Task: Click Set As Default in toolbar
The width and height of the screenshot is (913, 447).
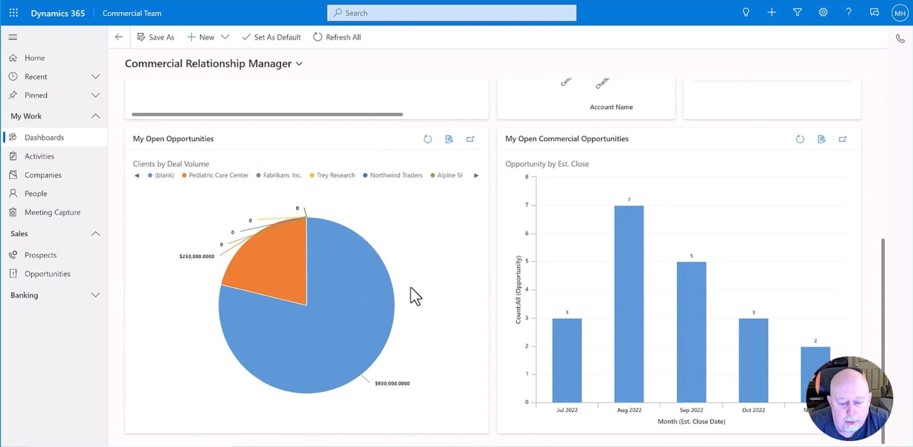Action: point(271,37)
